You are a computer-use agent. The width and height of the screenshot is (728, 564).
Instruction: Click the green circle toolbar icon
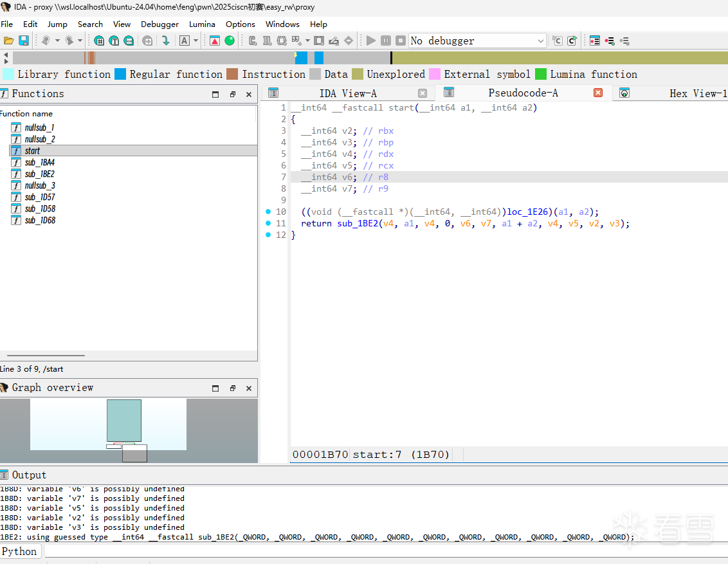(x=230, y=41)
